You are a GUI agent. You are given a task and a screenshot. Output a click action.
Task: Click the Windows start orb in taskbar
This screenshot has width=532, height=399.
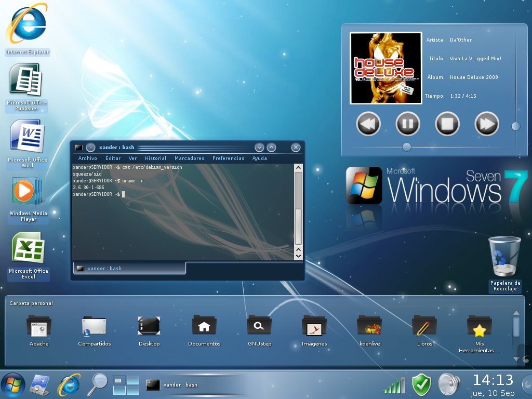tap(12, 385)
